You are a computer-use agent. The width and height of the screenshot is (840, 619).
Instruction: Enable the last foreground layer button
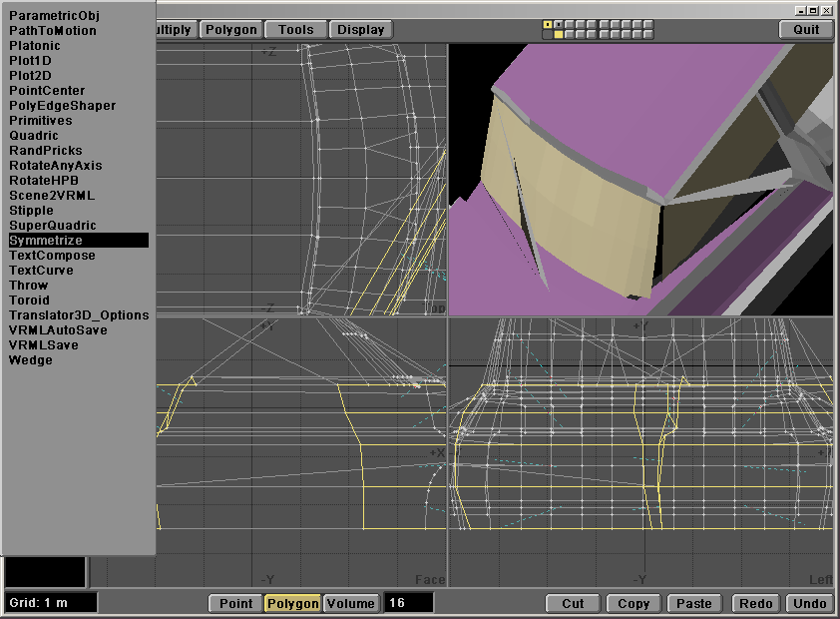tap(648, 24)
